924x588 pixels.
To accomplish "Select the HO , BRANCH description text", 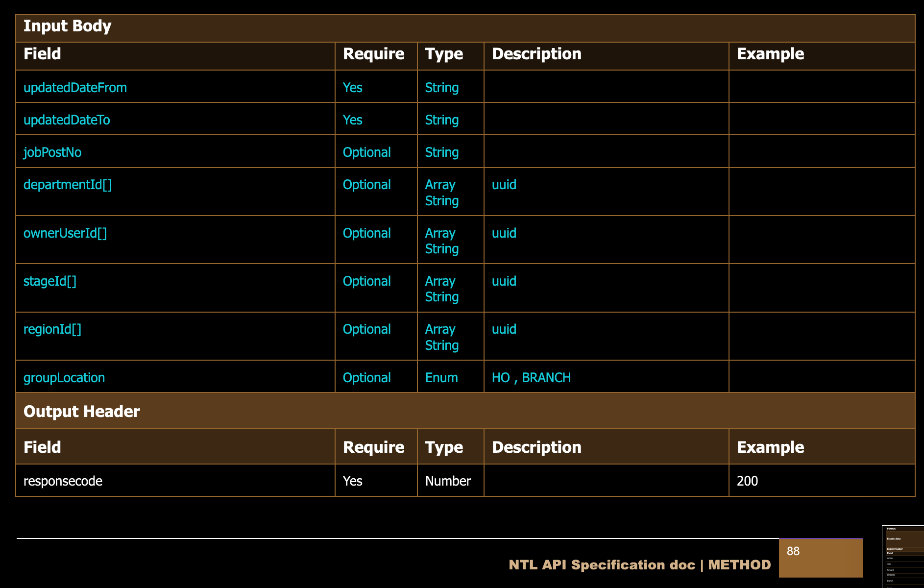I will point(531,378).
